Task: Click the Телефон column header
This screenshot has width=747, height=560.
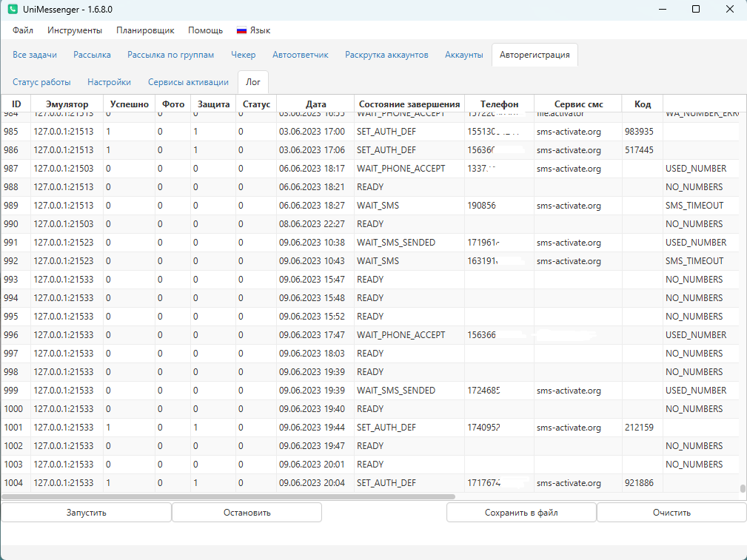Action: click(499, 104)
